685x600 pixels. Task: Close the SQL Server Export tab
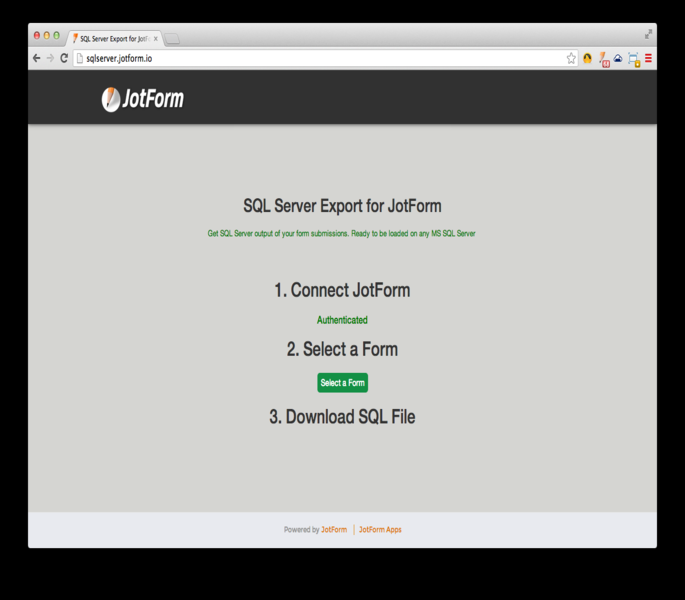[155, 38]
